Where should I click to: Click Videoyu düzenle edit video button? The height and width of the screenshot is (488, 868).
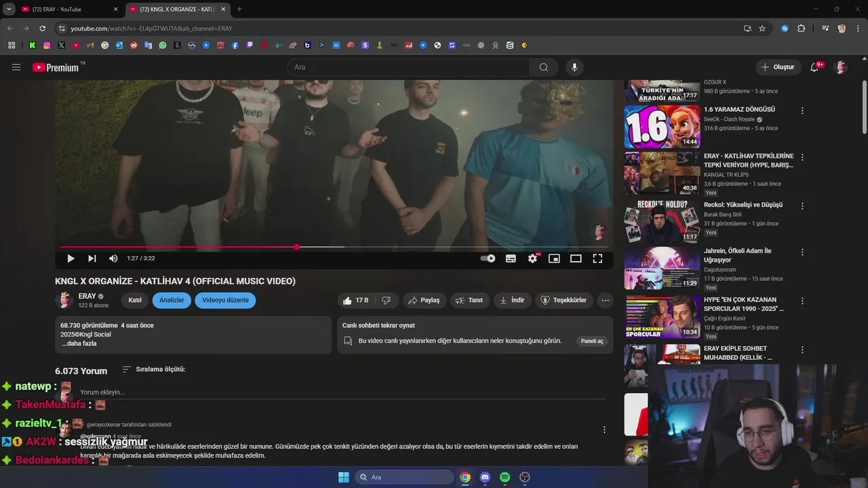(225, 300)
